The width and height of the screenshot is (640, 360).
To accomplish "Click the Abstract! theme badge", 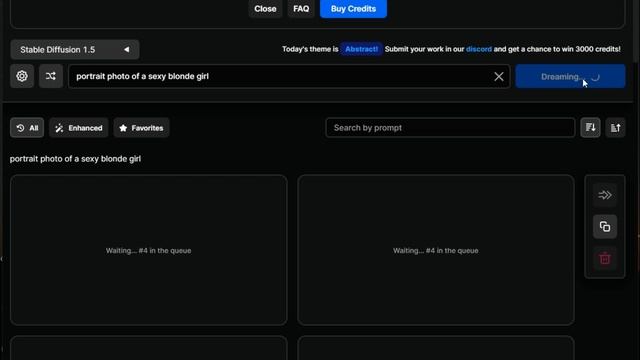I will [x=361, y=49].
